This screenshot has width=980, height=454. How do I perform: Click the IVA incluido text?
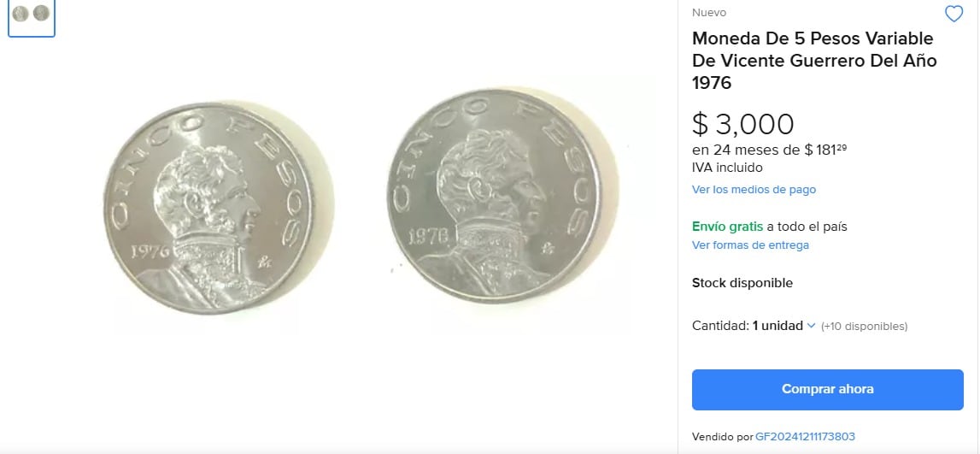[727, 168]
